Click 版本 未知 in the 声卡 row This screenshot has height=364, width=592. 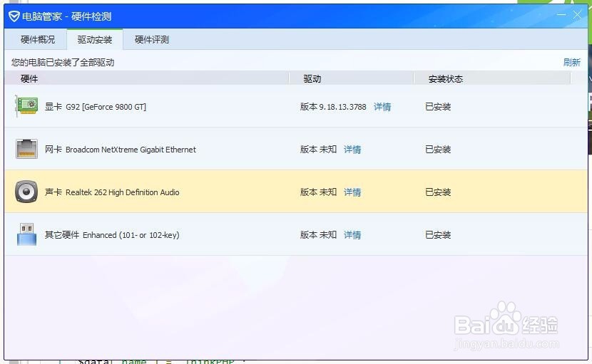click(318, 192)
